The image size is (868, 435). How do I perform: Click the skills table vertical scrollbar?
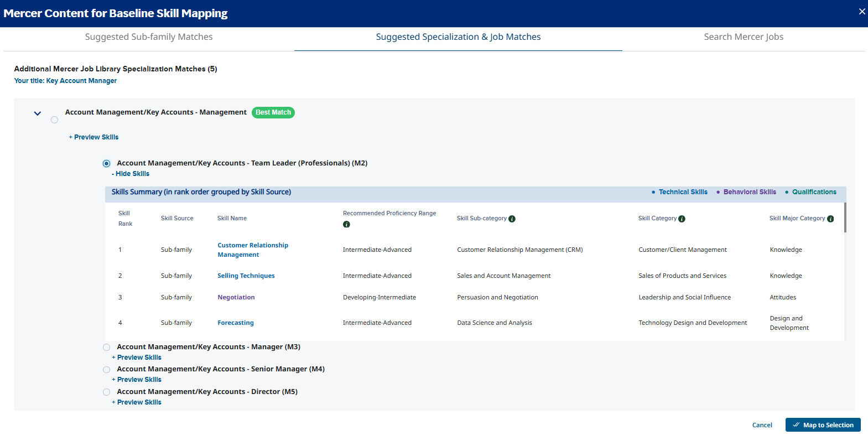[x=845, y=217]
